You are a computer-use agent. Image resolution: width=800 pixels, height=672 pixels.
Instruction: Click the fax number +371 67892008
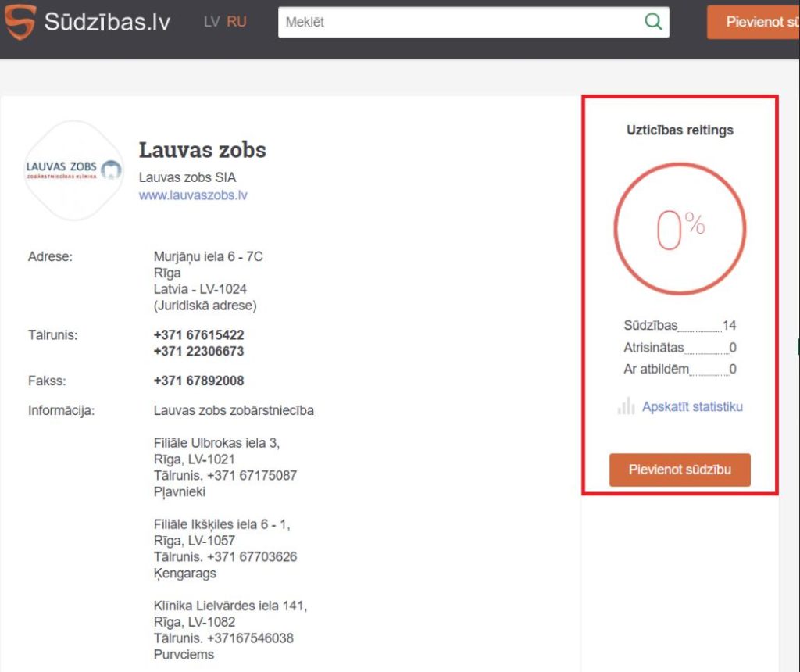198,381
